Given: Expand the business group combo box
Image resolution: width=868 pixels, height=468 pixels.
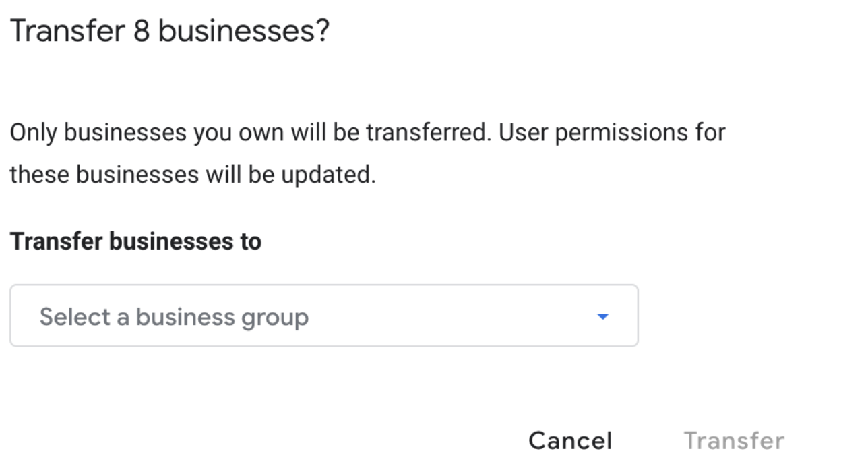Looking at the screenshot, I should click(x=323, y=316).
